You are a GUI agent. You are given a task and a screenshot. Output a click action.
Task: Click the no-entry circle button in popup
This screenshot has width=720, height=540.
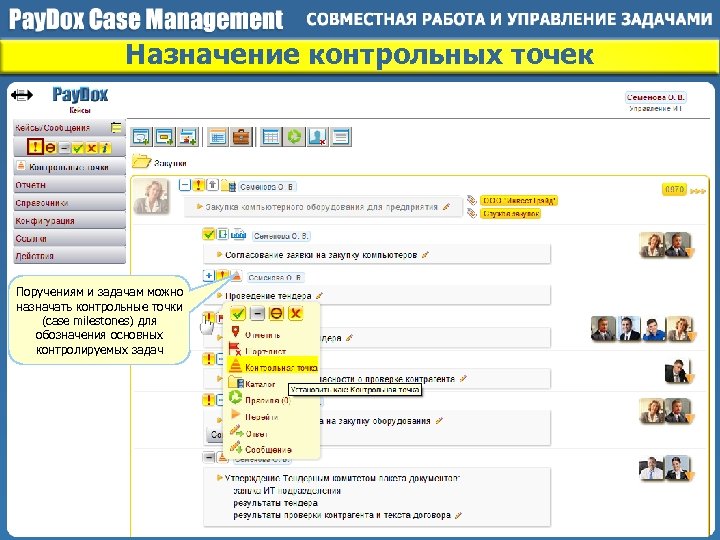pos(276,313)
